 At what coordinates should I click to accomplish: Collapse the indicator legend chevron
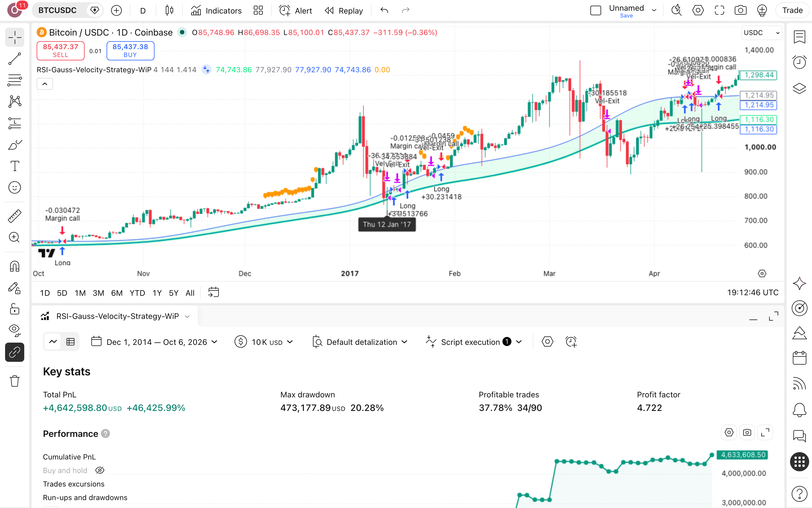click(45, 84)
